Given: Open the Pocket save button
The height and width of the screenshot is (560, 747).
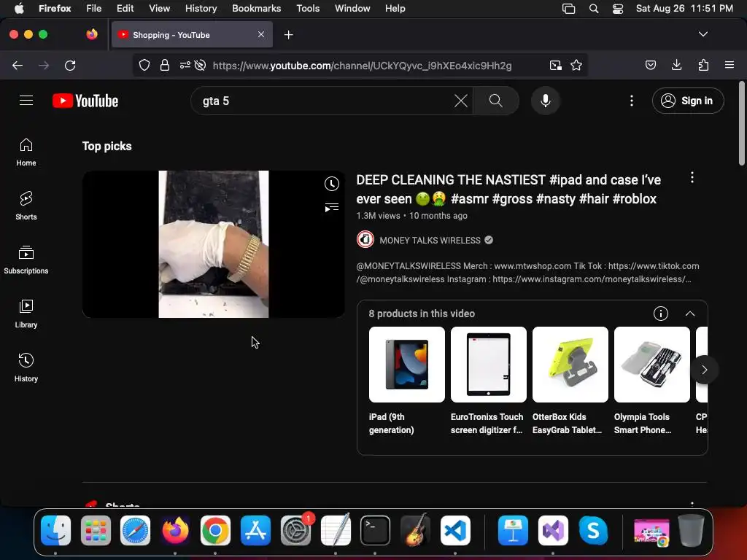Looking at the screenshot, I should (651, 65).
